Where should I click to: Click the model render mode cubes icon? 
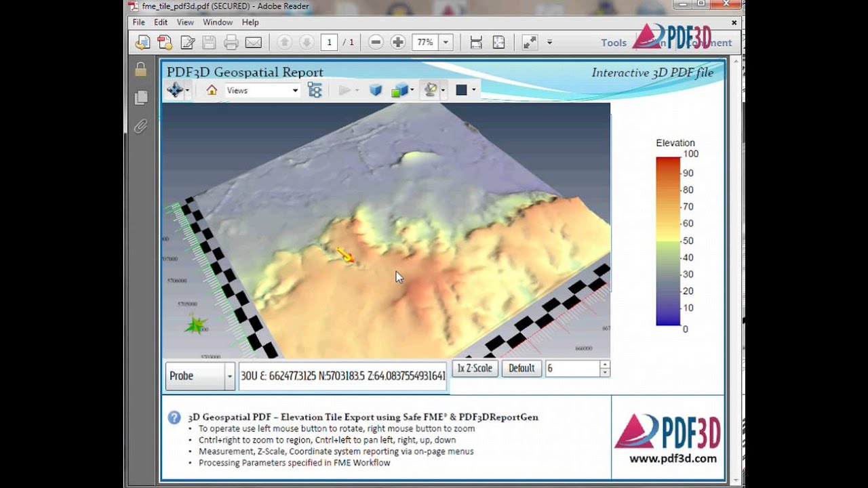(x=399, y=90)
